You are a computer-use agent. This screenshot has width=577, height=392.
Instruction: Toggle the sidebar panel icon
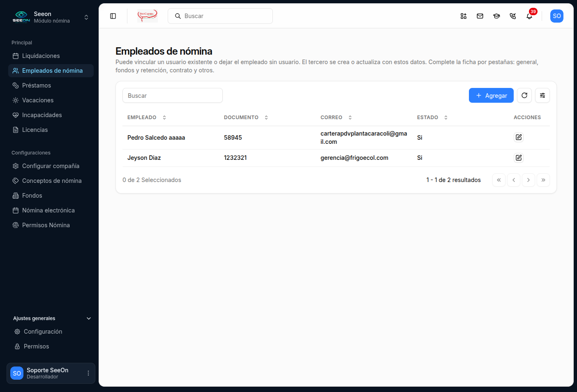(113, 16)
